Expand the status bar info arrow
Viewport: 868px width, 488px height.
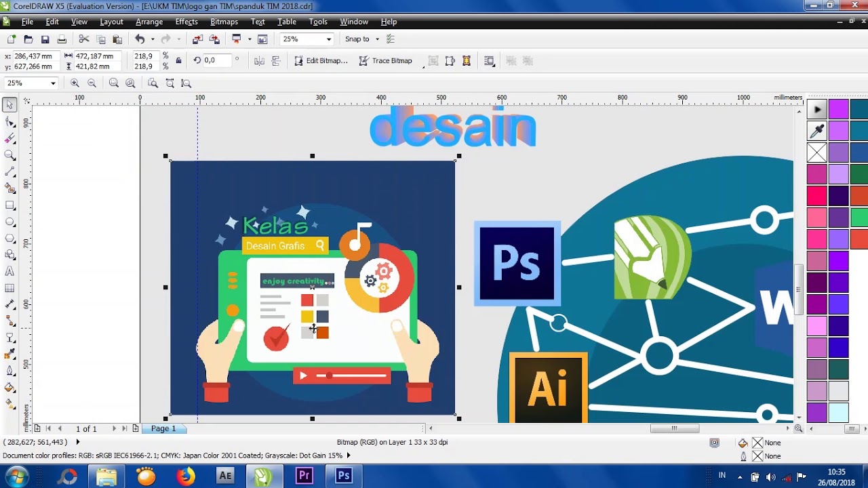point(77,442)
